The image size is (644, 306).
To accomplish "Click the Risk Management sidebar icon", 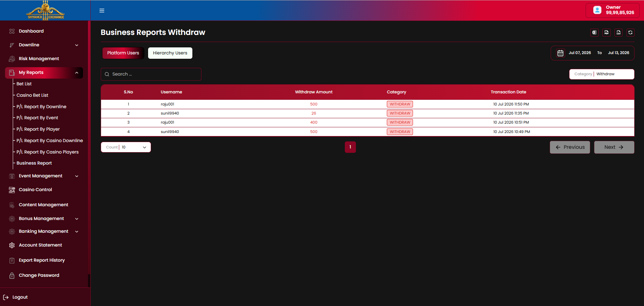I will [12, 59].
